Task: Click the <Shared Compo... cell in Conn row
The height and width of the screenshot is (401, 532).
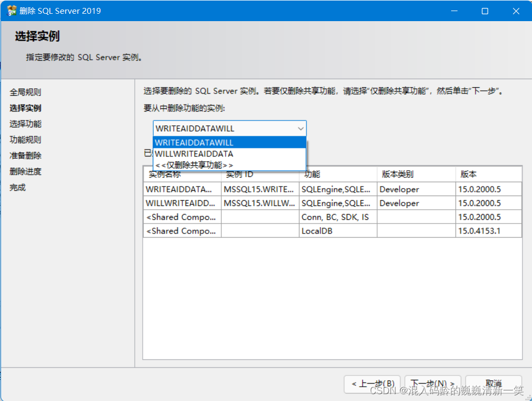Action: point(182,217)
